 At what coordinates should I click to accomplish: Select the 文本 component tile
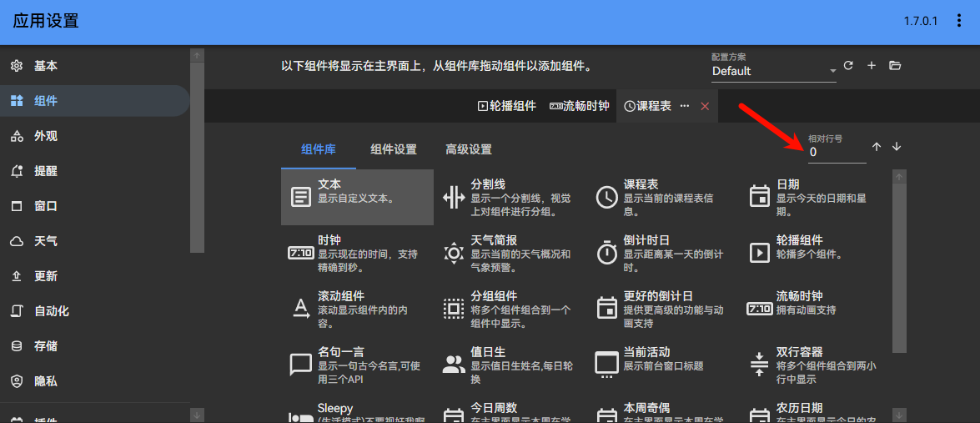click(x=357, y=197)
